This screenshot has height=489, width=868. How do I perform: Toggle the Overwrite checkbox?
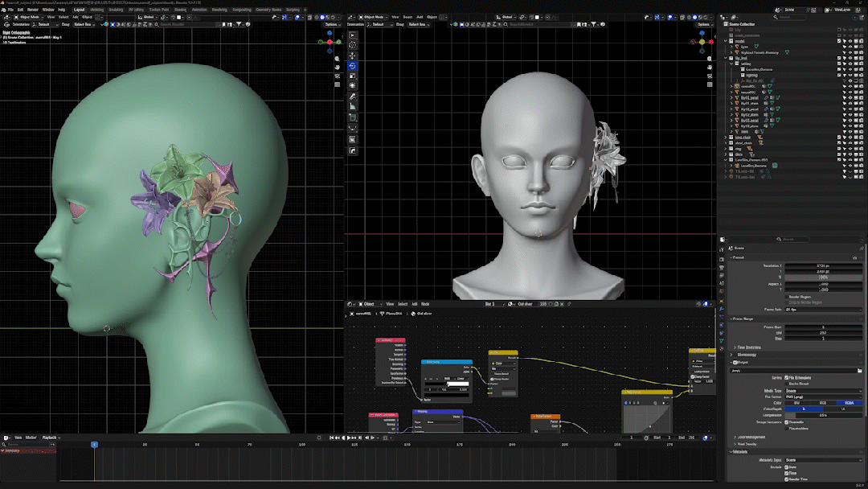[x=787, y=422]
